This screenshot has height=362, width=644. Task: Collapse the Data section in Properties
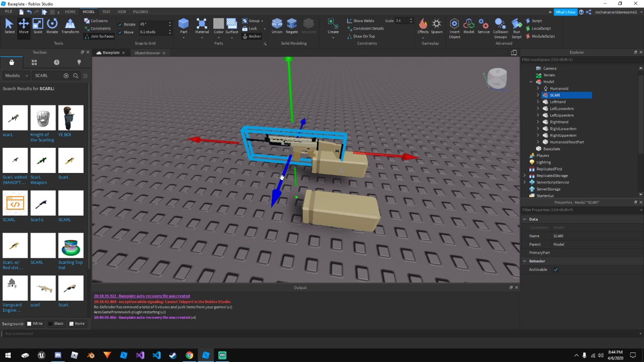[x=525, y=219]
